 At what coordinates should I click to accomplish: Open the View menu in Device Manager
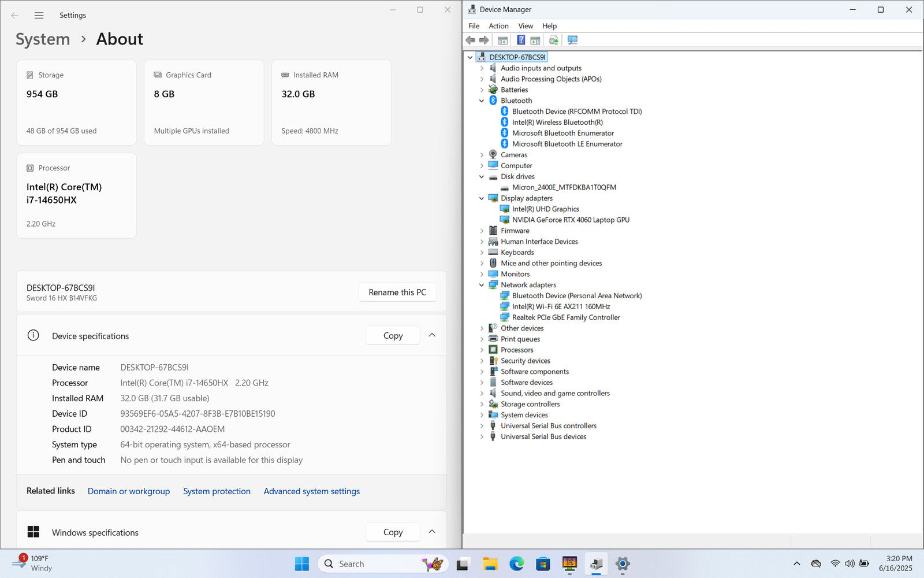(x=525, y=26)
